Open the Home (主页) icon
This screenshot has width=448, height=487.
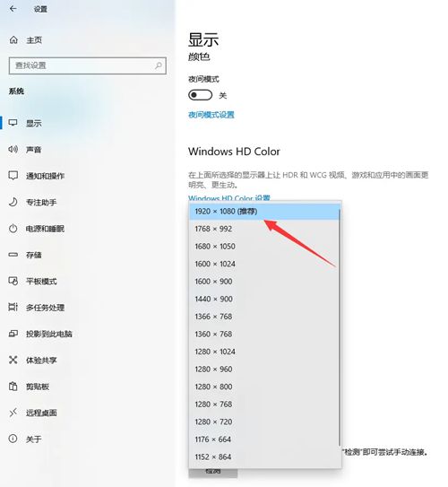point(13,39)
